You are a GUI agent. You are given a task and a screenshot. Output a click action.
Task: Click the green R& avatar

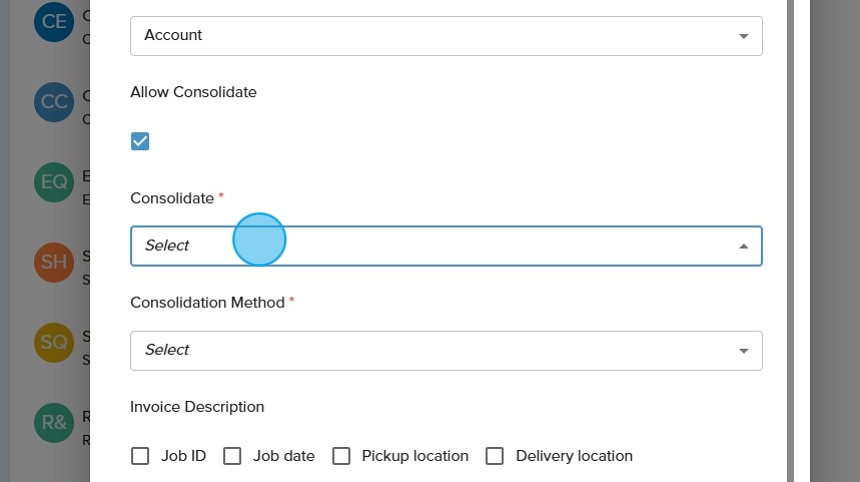54,422
